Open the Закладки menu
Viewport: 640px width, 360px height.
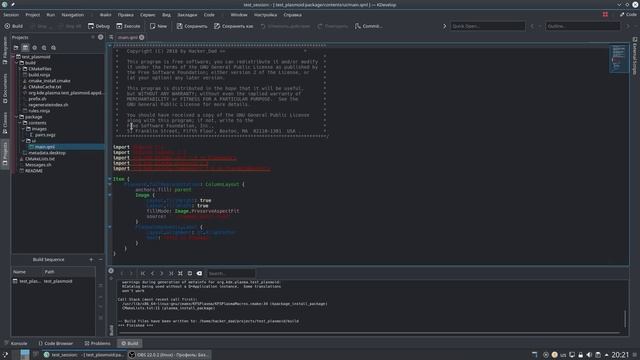187,15
